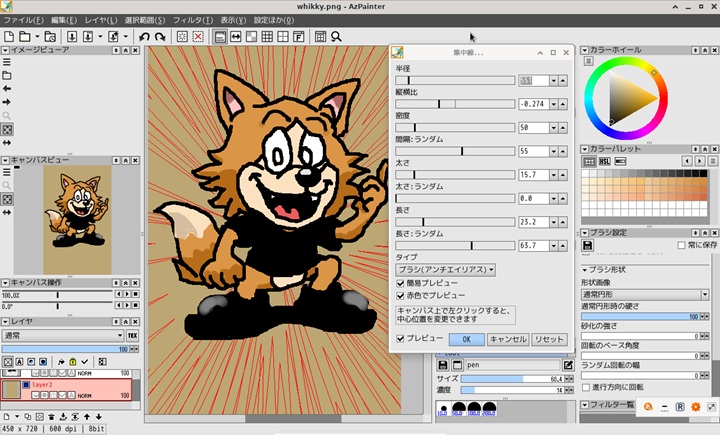Collapse the レイヤ panel header
The image size is (720, 435).
(x=6, y=322)
